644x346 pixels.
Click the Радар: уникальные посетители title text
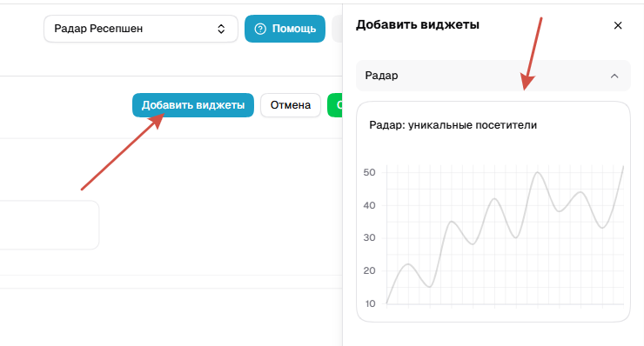pos(453,125)
